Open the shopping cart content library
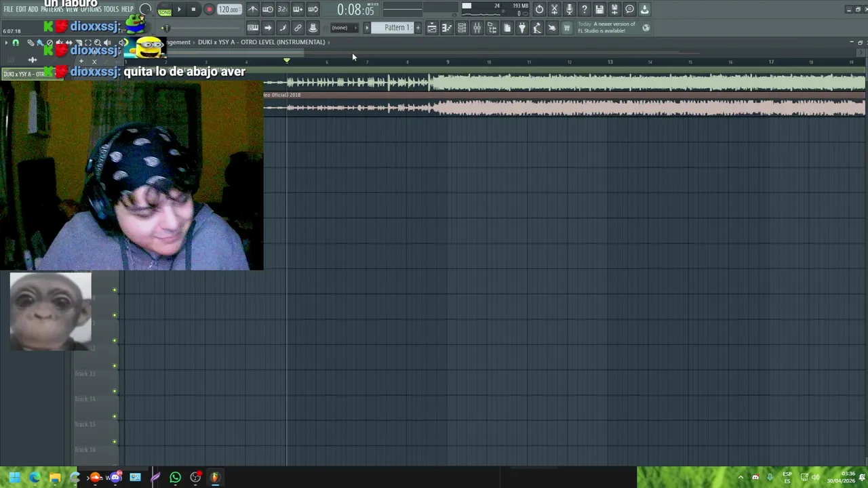This screenshot has height=488, width=868. (567, 28)
